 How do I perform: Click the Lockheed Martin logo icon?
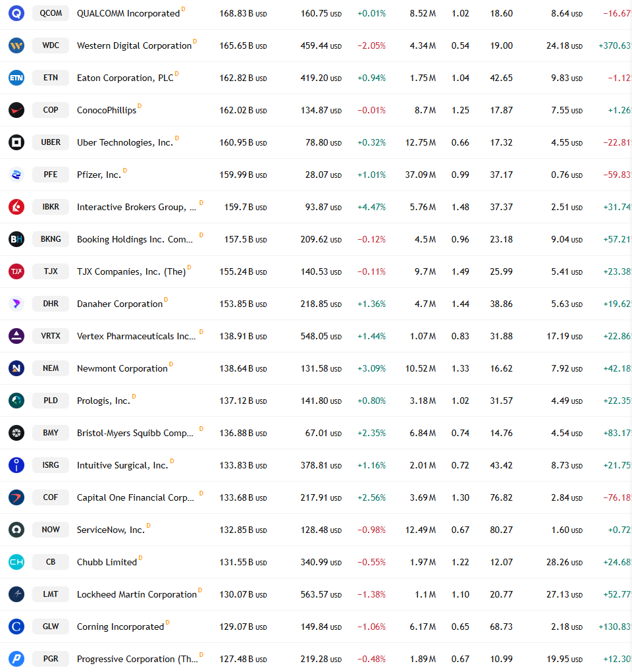coord(16,594)
